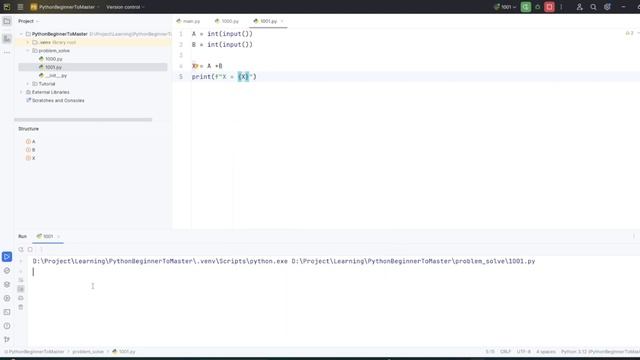Viewport: 640px width, 360px height.
Task: Toggle soft-wrap icon in Run console gutter
Action: 21,280
